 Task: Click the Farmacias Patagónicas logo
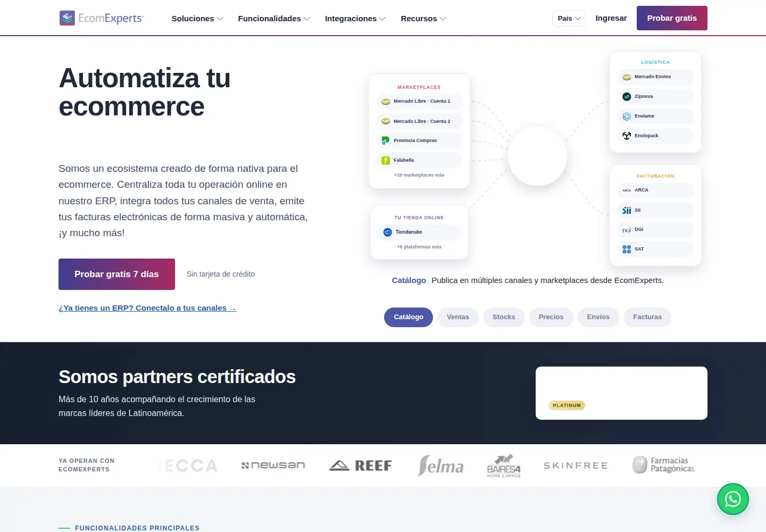(663, 465)
